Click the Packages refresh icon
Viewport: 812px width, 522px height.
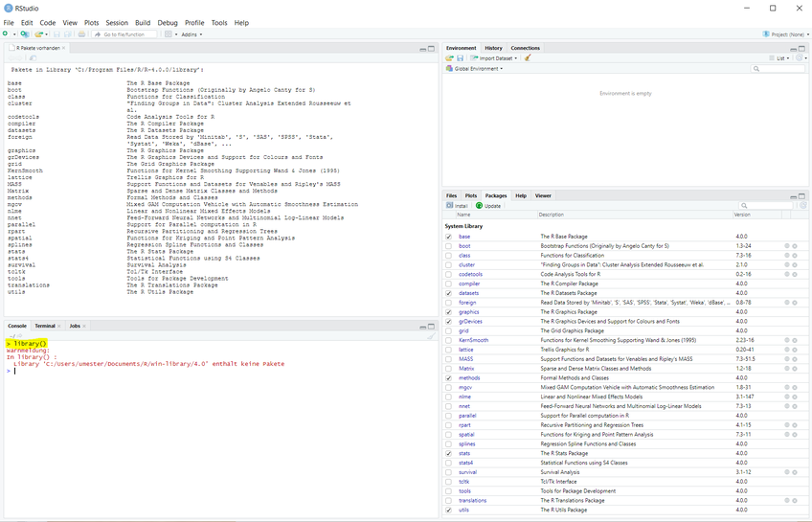point(803,206)
